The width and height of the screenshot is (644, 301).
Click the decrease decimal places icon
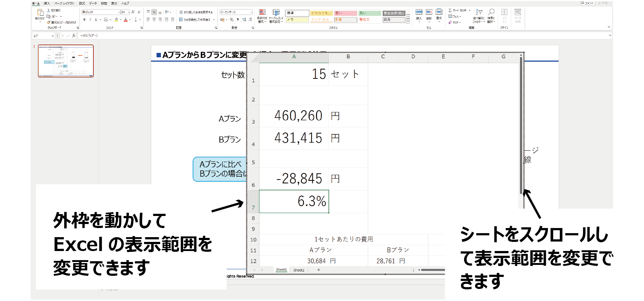(250, 20)
